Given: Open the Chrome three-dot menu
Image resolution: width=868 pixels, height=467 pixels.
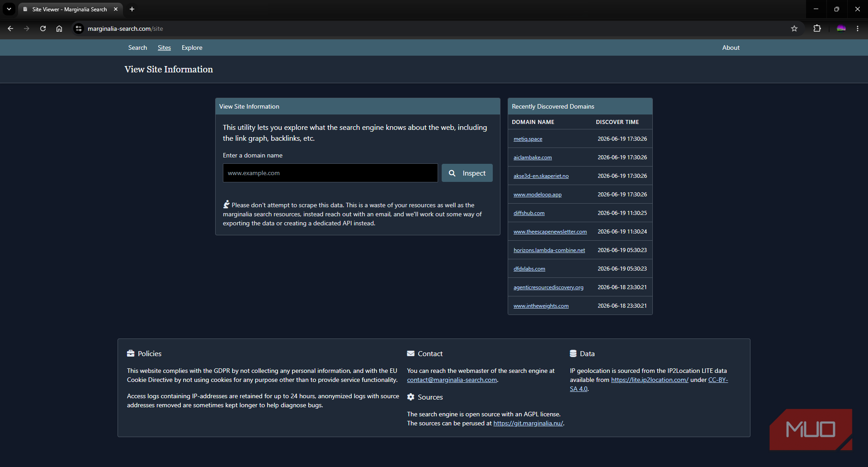Looking at the screenshot, I should [858, 29].
